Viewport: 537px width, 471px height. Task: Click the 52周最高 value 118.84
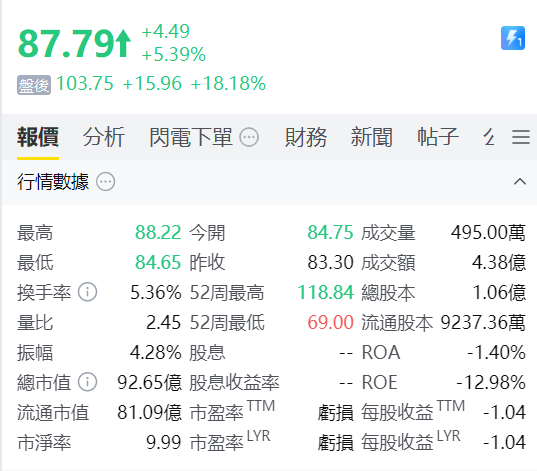click(x=325, y=293)
